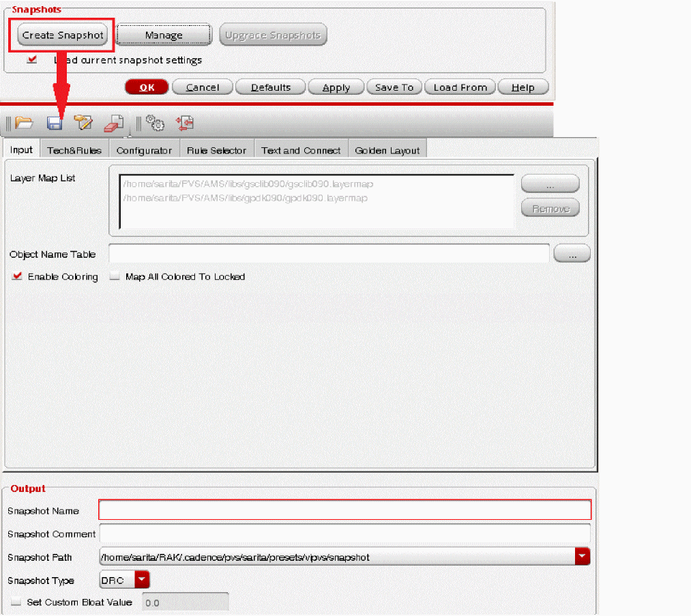Open the preset folder icon in the toolbar
This screenshot has width=691, height=616.
coord(24,123)
